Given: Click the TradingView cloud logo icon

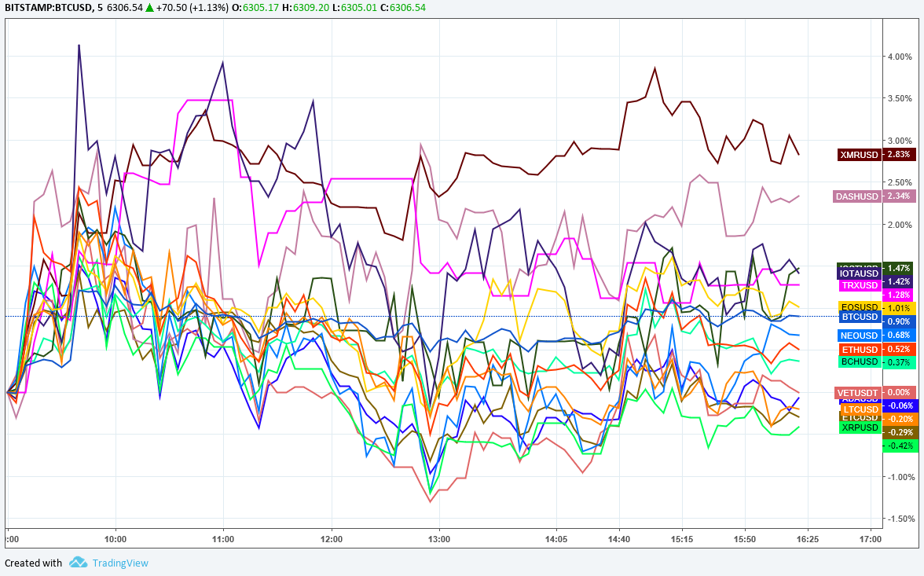Looking at the screenshot, I should click(x=78, y=563).
